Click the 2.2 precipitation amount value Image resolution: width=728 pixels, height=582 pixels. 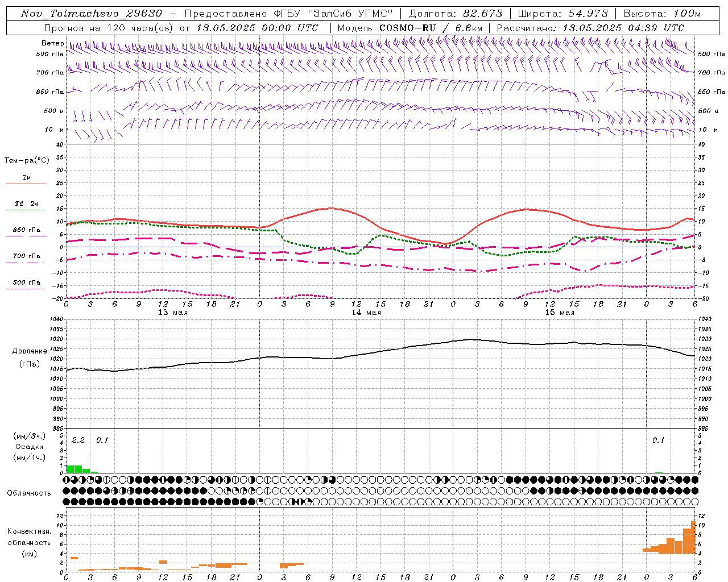(78, 440)
